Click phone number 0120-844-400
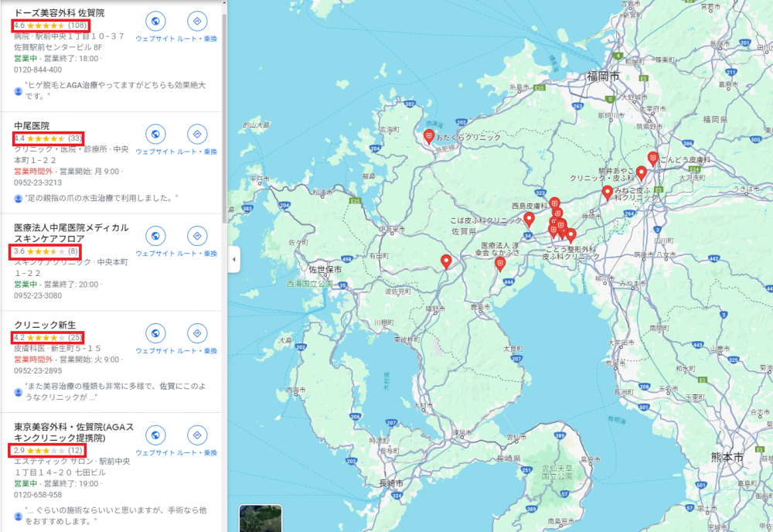The width and height of the screenshot is (773, 532). (38, 70)
